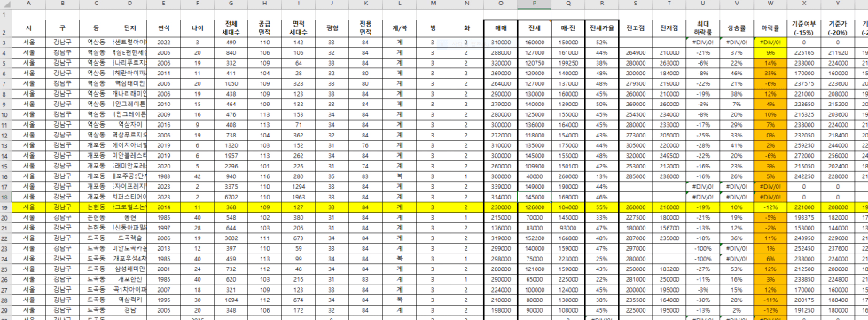
Task: Select the yellow 하락률 cell showing 9%
Action: (770, 52)
